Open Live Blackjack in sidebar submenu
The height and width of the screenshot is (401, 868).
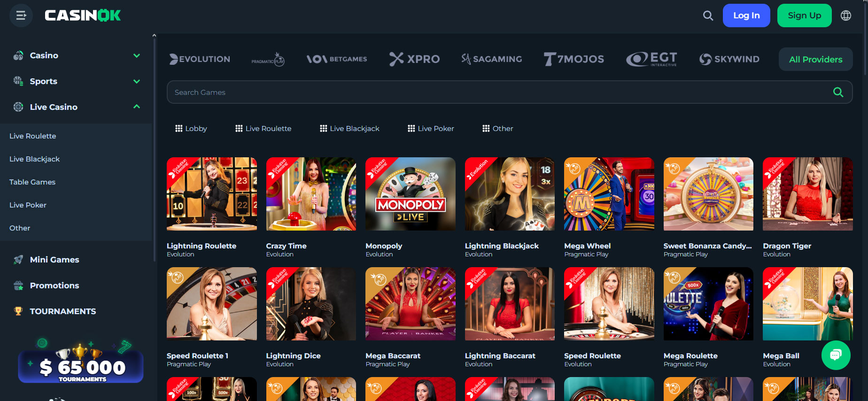pos(35,159)
